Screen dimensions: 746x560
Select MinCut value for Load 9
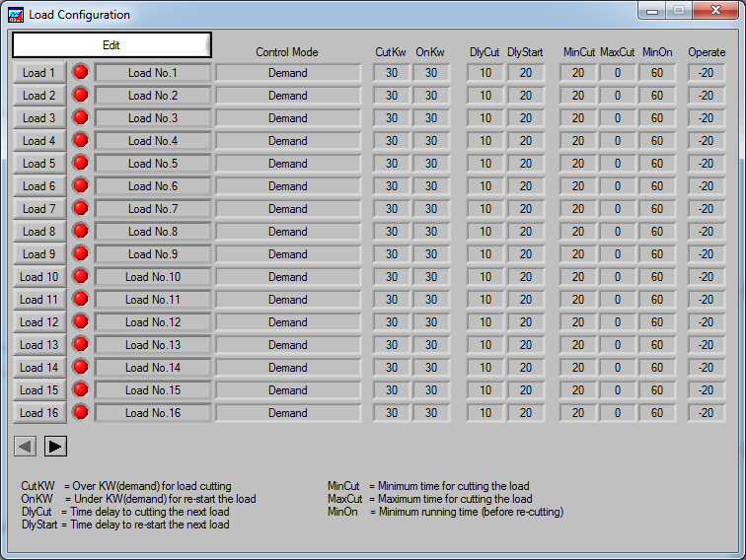[578, 254]
